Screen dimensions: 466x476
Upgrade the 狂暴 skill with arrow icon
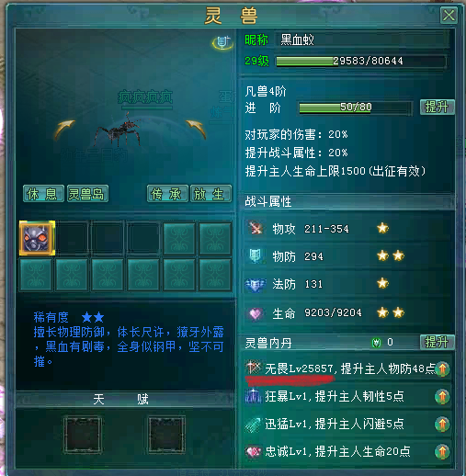point(442,397)
